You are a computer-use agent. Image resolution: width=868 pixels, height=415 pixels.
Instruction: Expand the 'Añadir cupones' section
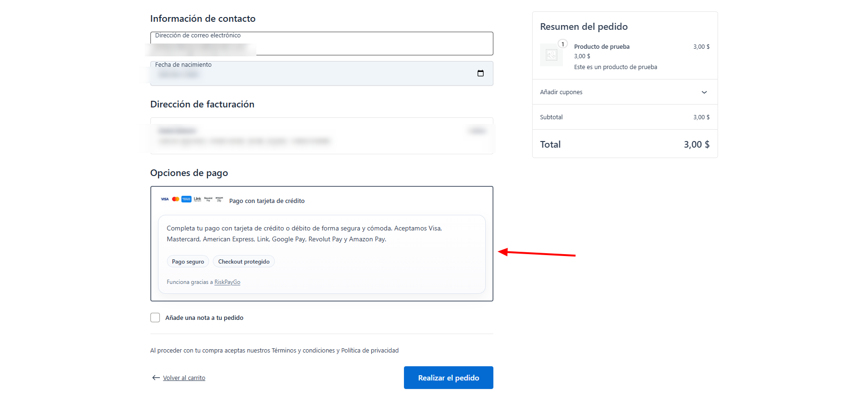(561, 92)
